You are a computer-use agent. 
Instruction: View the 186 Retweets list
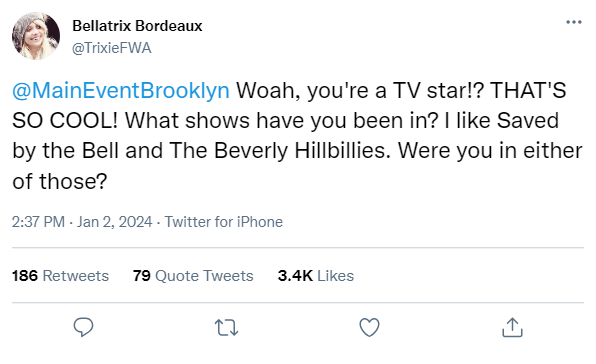tap(60, 275)
